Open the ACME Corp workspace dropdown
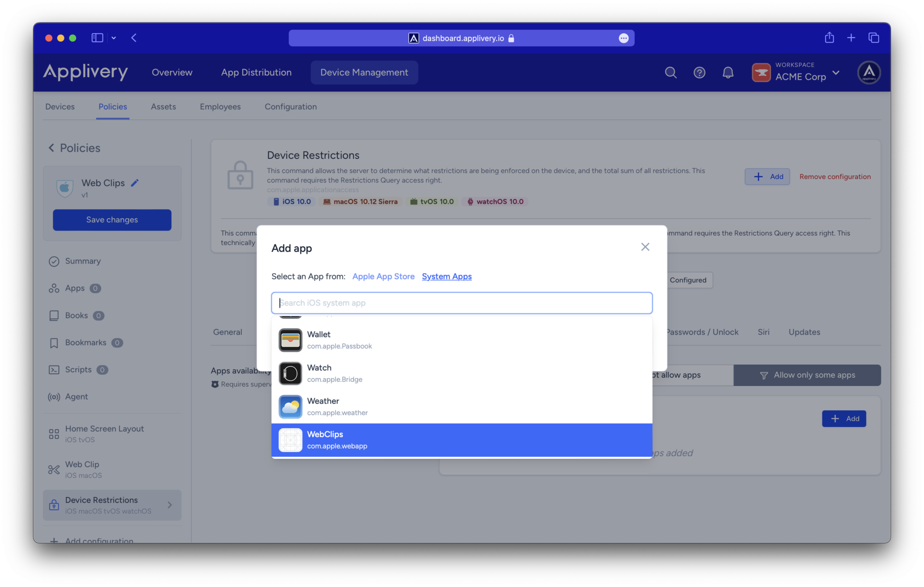Viewport: 924px width, 587px height. pyautogui.click(x=836, y=73)
